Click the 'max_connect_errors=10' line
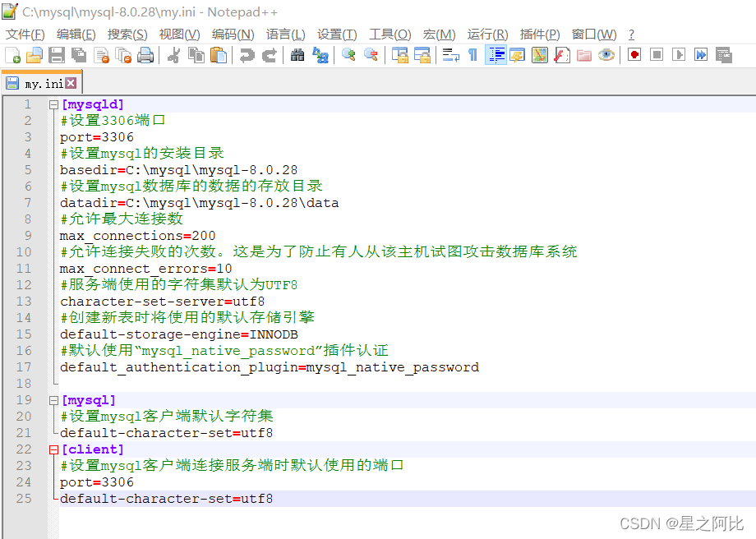Image resolution: width=756 pixels, height=539 pixels. 145,269
